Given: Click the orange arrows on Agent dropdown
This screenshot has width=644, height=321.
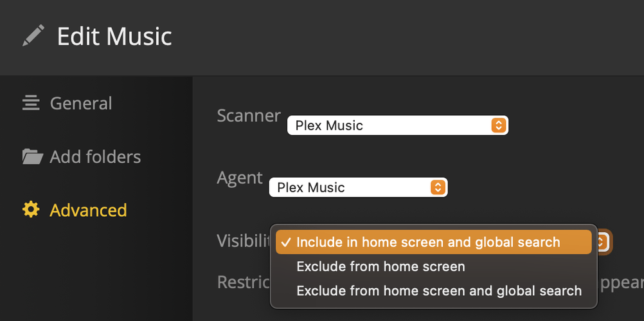Looking at the screenshot, I should pos(438,187).
